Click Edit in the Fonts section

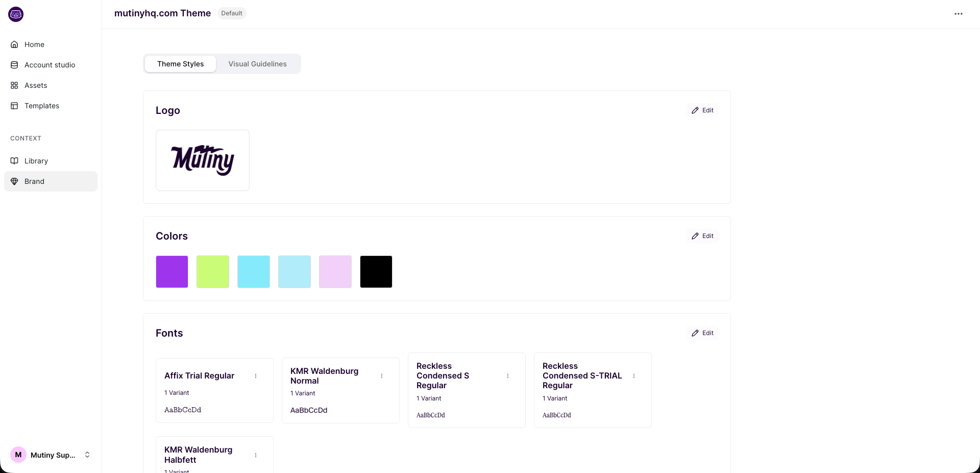click(x=702, y=333)
